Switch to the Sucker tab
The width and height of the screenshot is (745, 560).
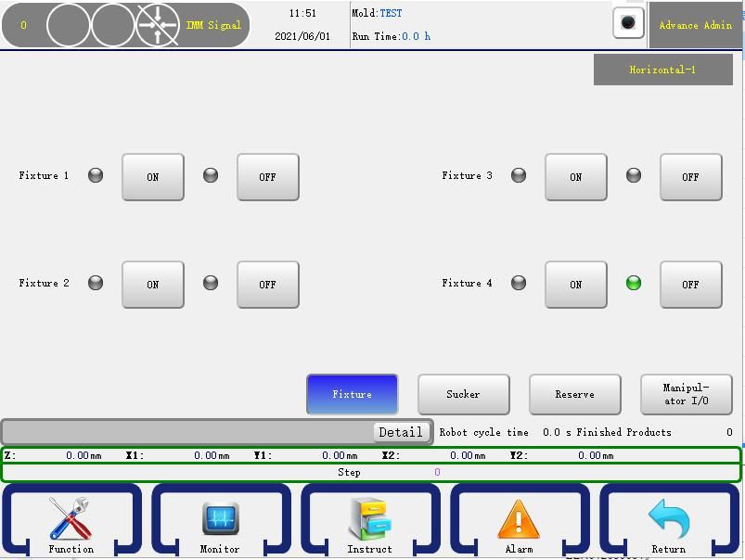click(x=463, y=394)
